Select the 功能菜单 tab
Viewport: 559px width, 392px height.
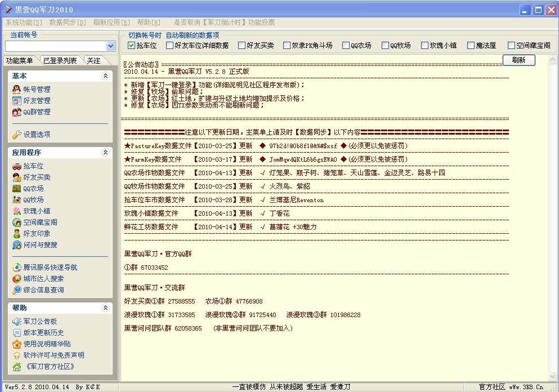tap(20, 61)
